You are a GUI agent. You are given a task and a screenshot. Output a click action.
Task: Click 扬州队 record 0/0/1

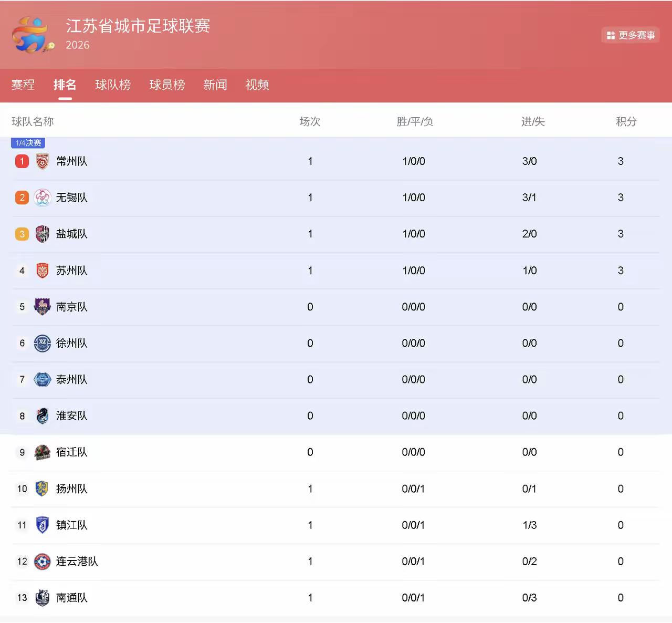coord(413,489)
